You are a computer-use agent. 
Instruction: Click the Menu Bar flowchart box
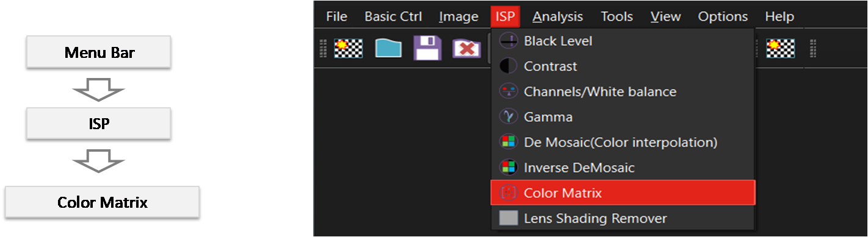99,52
